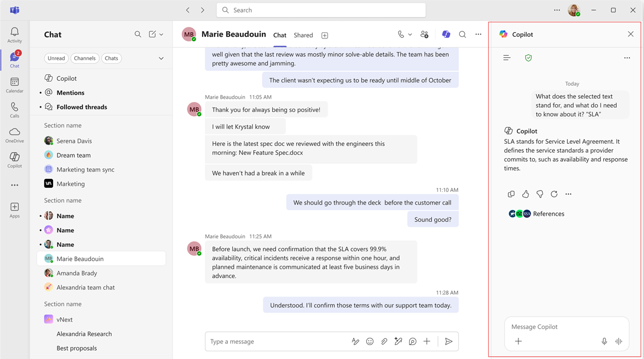The image size is (644, 359).
Task: Open the emoji picker
Action: [369, 341]
